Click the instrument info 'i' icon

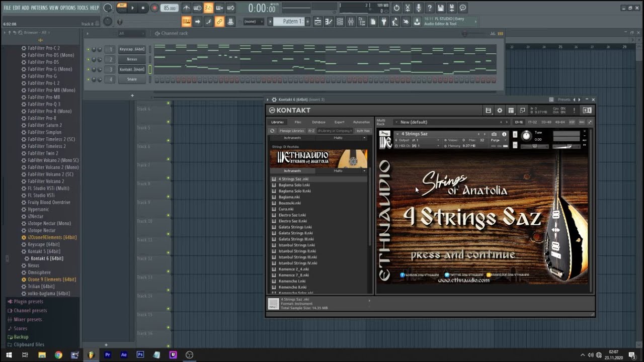[x=504, y=134]
